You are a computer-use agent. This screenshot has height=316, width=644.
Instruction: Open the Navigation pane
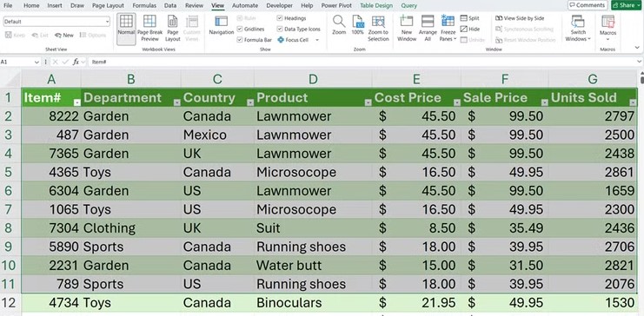(x=221, y=25)
